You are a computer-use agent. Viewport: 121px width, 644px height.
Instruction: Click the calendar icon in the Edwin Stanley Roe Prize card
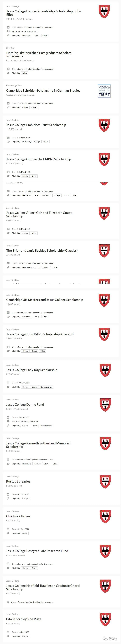[8, 632]
